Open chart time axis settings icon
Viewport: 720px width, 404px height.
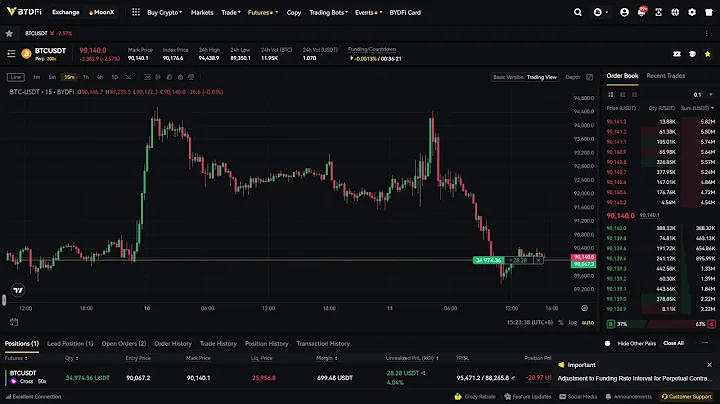585,308
